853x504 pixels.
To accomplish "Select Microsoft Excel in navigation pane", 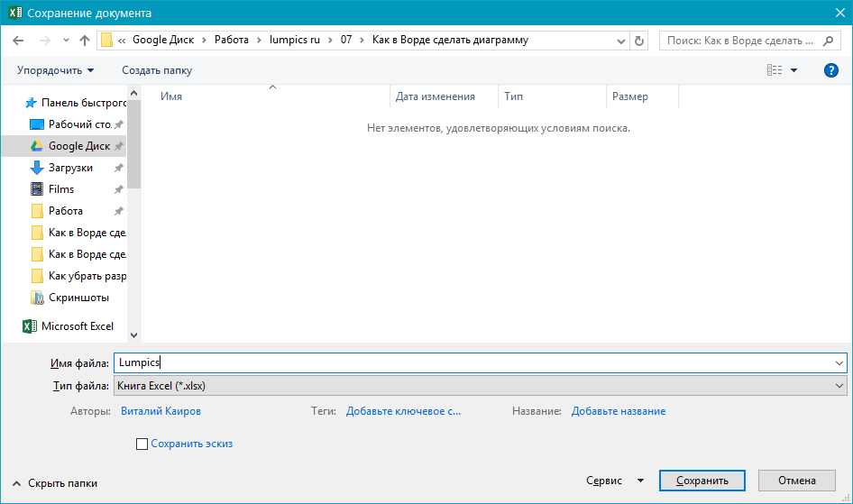I will click(77, 326).
